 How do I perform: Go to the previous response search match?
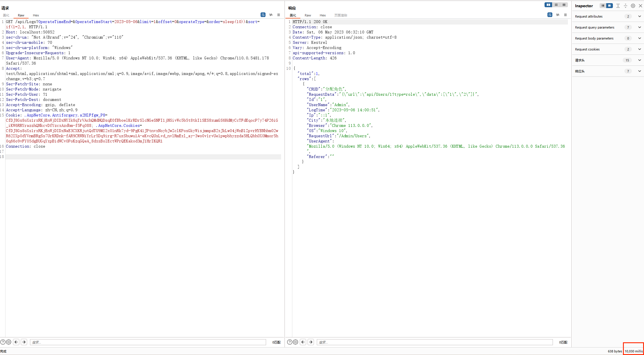tap(303, 342)
